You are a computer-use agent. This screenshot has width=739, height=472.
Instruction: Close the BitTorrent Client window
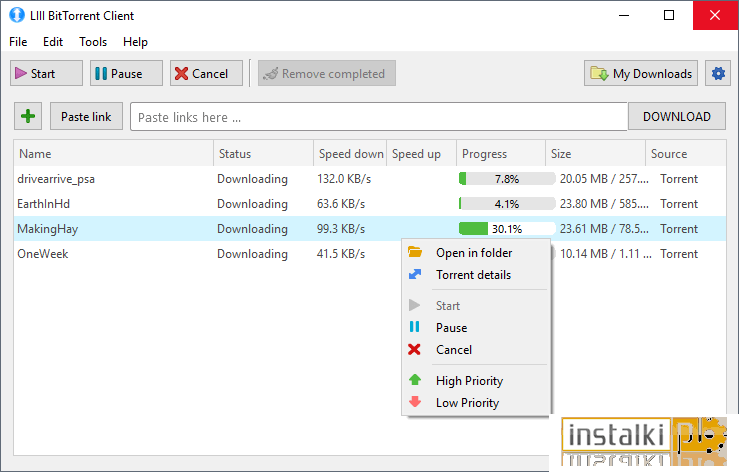715,15
